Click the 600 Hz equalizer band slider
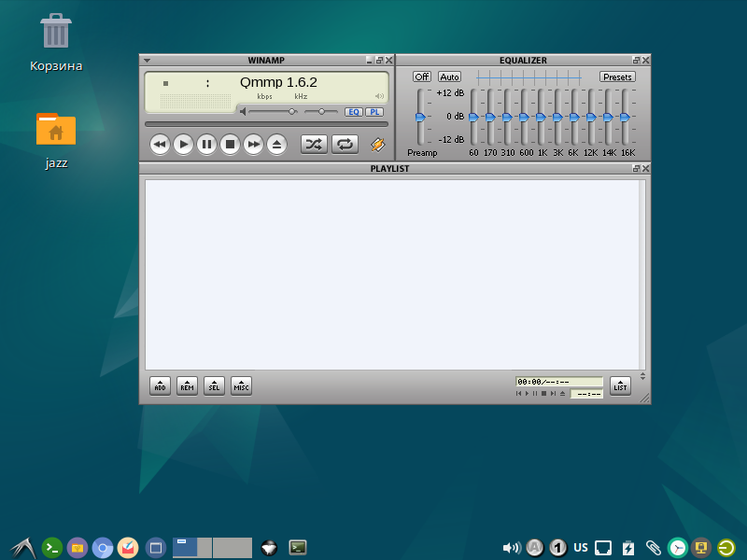Viewport: 747px width, 560px height. (524, 117)
